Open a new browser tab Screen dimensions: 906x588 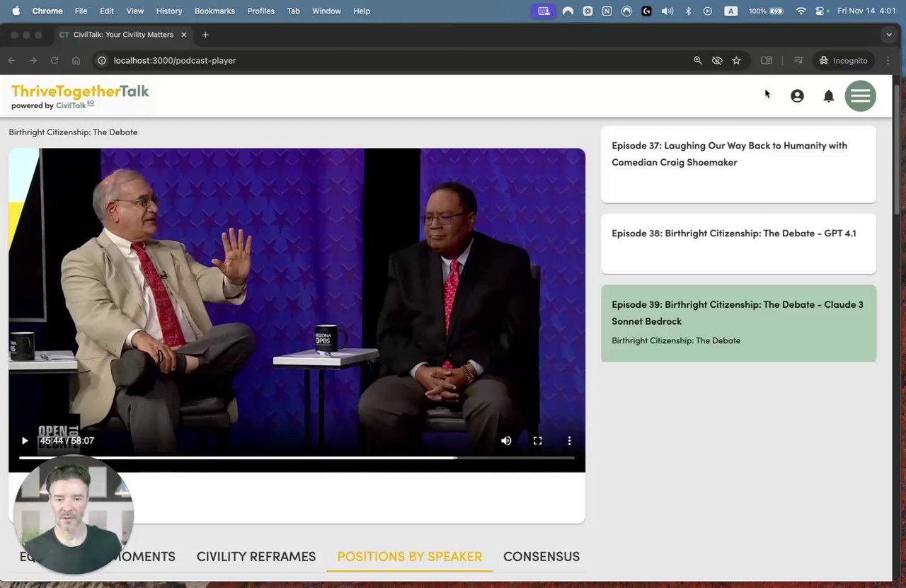[x=205, y=35]
